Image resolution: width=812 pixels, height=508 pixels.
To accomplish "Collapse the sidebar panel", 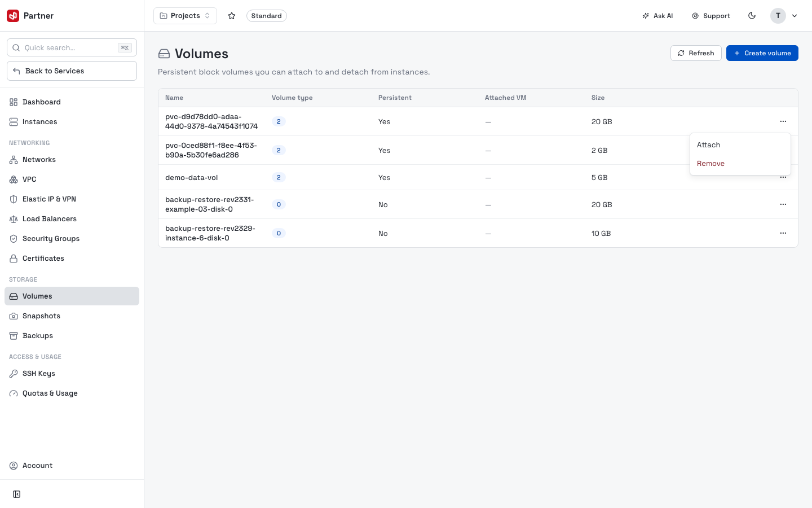I will [17, 494].
